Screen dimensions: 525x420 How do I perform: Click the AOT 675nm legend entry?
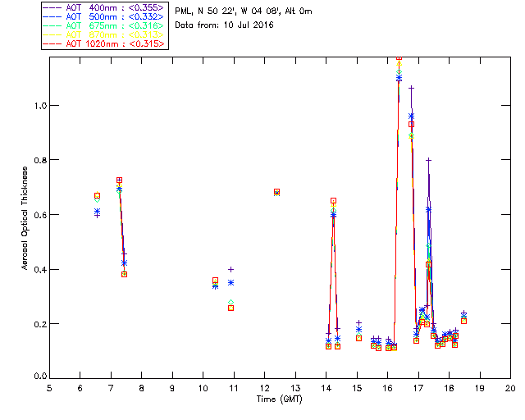coord(103,25)
